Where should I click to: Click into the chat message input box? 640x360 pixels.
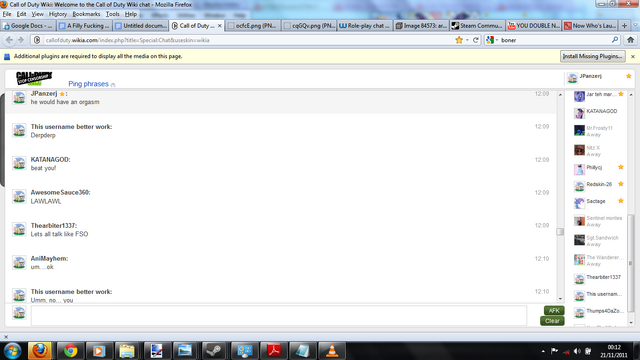(x=278, y=315)
